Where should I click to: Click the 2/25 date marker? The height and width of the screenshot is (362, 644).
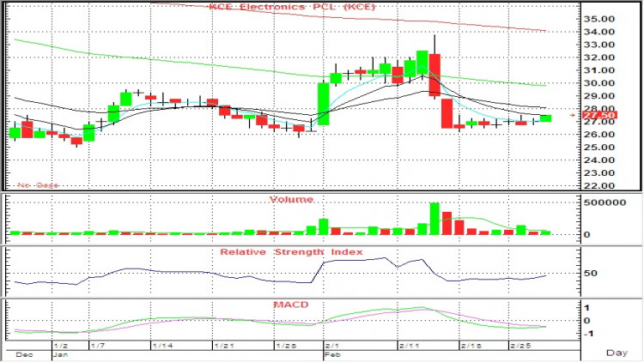coord(520,345)
